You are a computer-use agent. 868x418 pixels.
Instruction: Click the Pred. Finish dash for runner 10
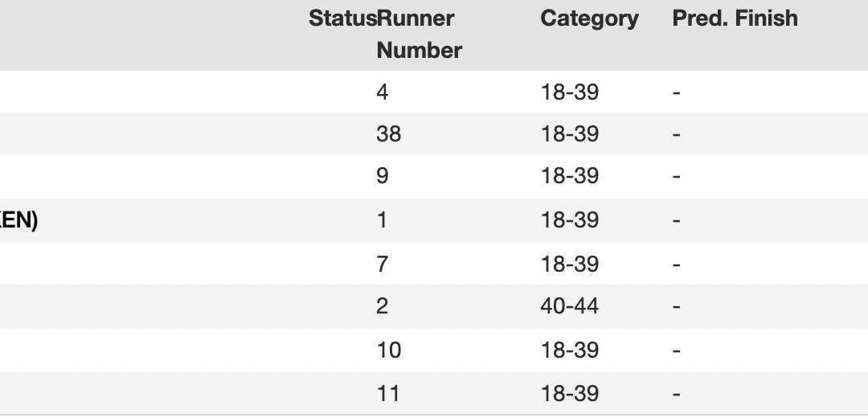click(677, 350)
